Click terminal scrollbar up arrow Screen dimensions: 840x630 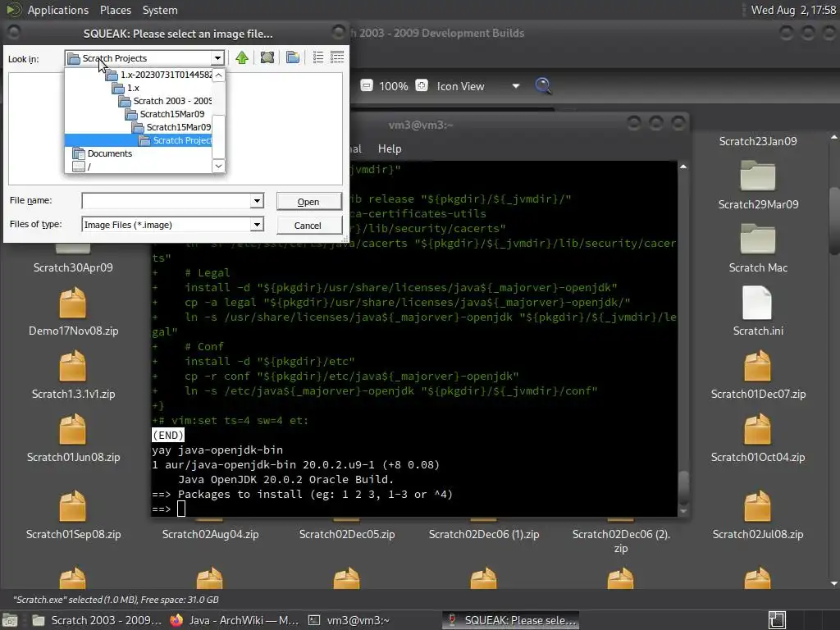pyautogui.click(x=683, y=167)
